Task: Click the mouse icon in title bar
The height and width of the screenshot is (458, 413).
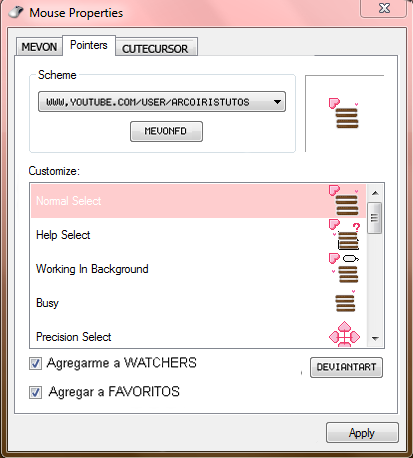Action: [x=16, y=13]
